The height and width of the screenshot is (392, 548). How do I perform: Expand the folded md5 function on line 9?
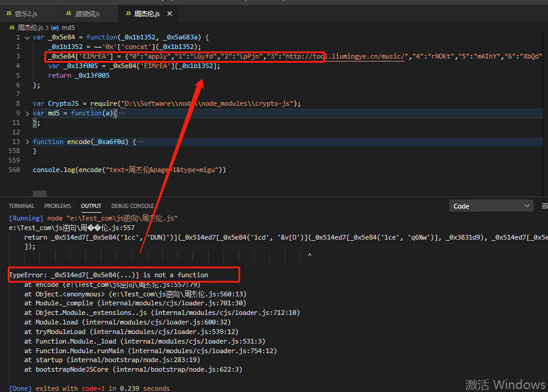27,113
